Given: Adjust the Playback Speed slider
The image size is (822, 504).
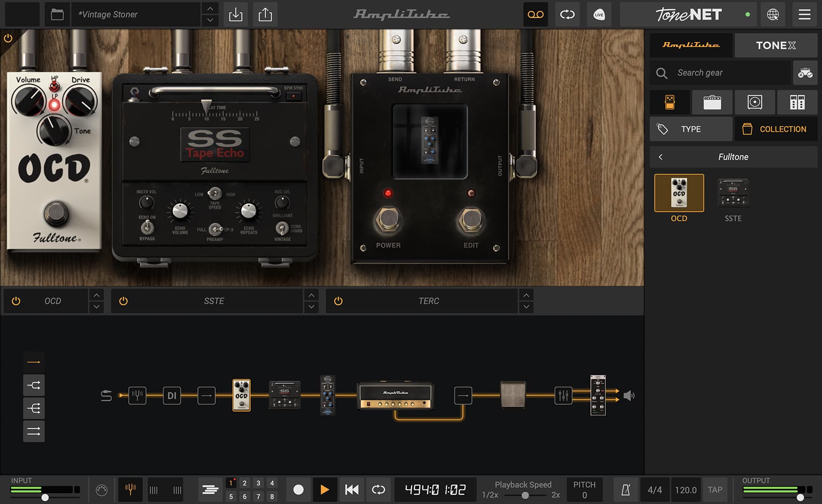Looking at the screenshot, I should [525, 495].
